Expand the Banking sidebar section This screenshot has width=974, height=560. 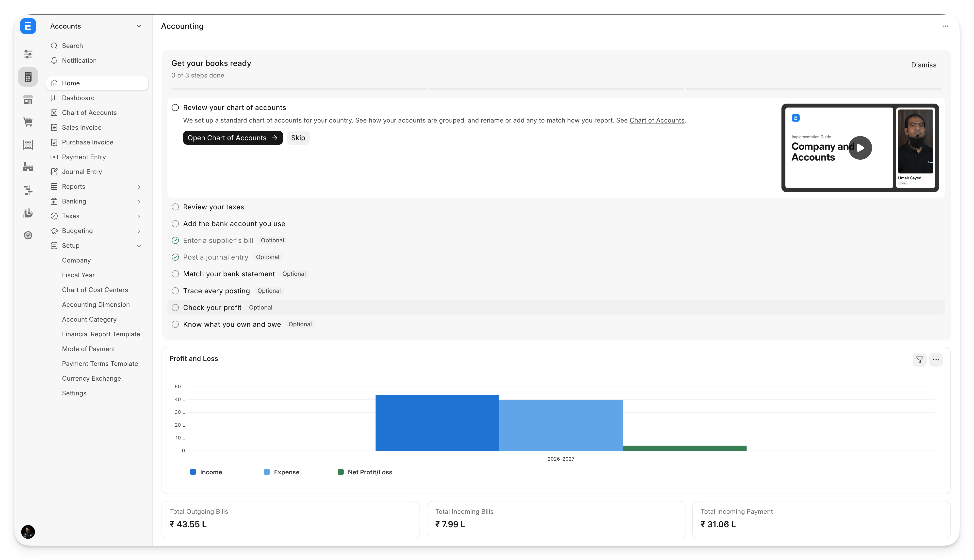click(x=139, y=202)
